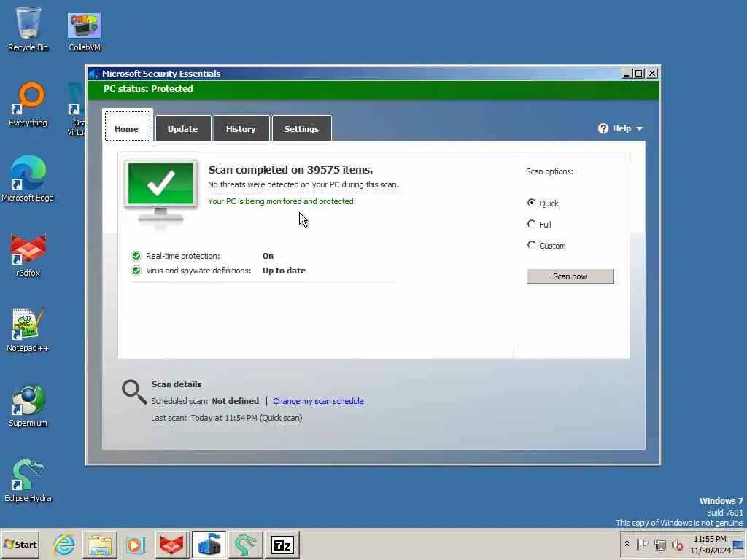The width and height of the screenshot is (747, 560).
Task: Open Notepad++ desktop shortcut
Action: 28,330
